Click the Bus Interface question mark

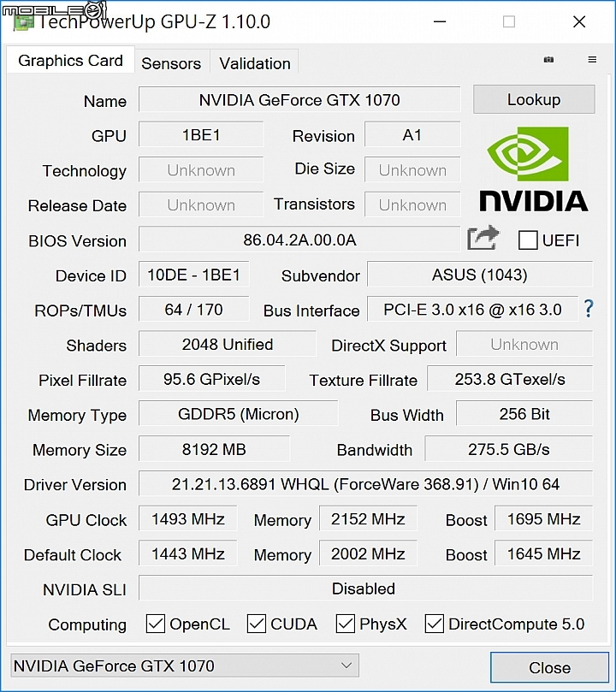pyautogui.click(x=589, y=309)
